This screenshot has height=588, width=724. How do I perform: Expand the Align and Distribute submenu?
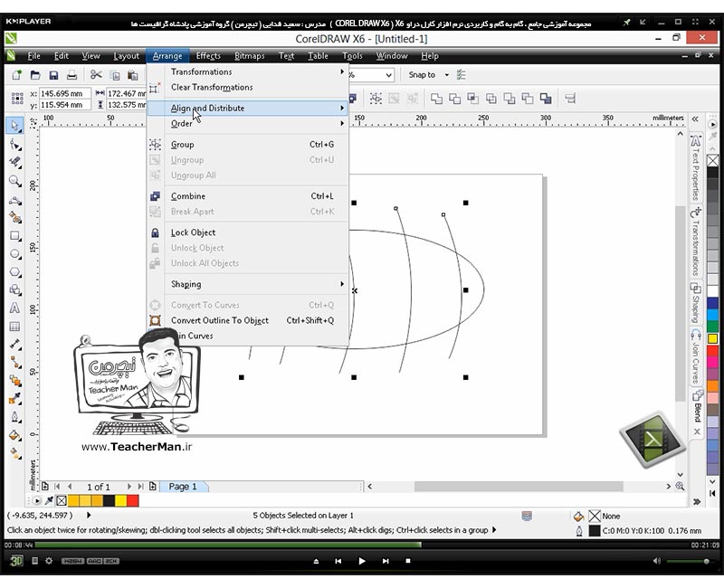(247, 108)
